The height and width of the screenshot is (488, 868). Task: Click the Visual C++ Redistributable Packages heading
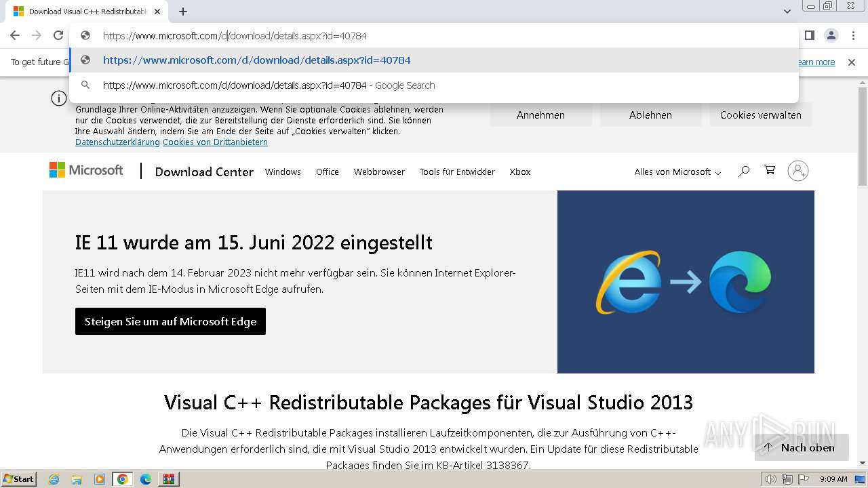pos(429,403)
